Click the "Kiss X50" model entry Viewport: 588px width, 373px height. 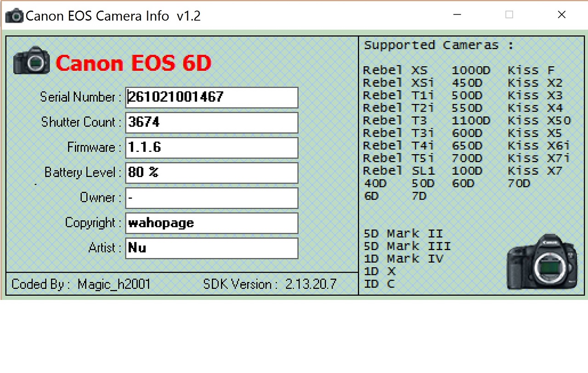(x=539, y=121)
